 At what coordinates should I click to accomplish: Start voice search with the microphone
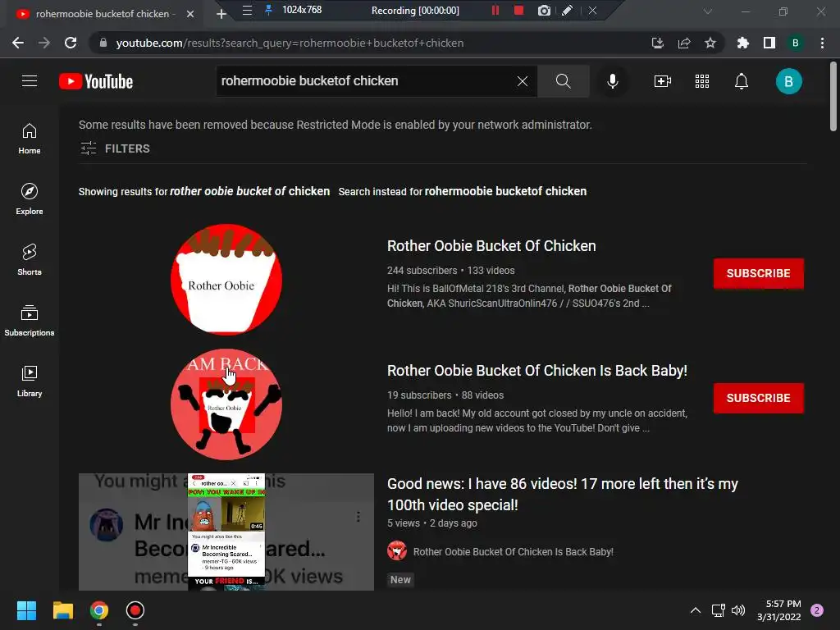[612, 81]
